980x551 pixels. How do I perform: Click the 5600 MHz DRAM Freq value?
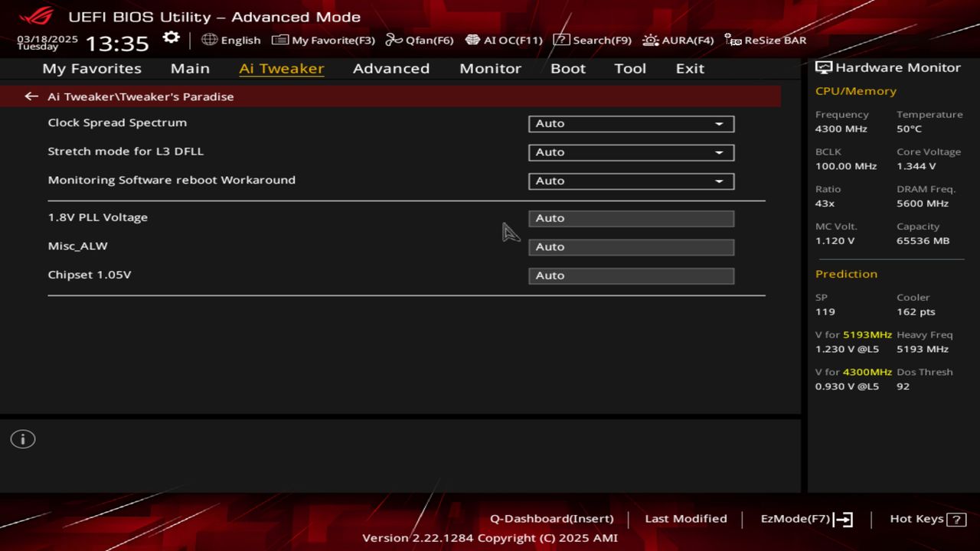click(923, 204)
